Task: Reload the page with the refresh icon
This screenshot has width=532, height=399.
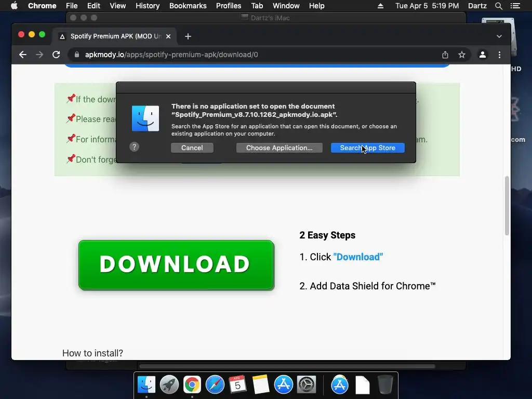Action: pyautogui.click(x=56, y=55)
